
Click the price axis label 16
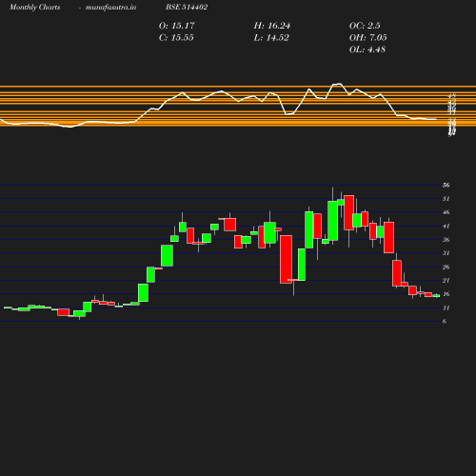446,294
